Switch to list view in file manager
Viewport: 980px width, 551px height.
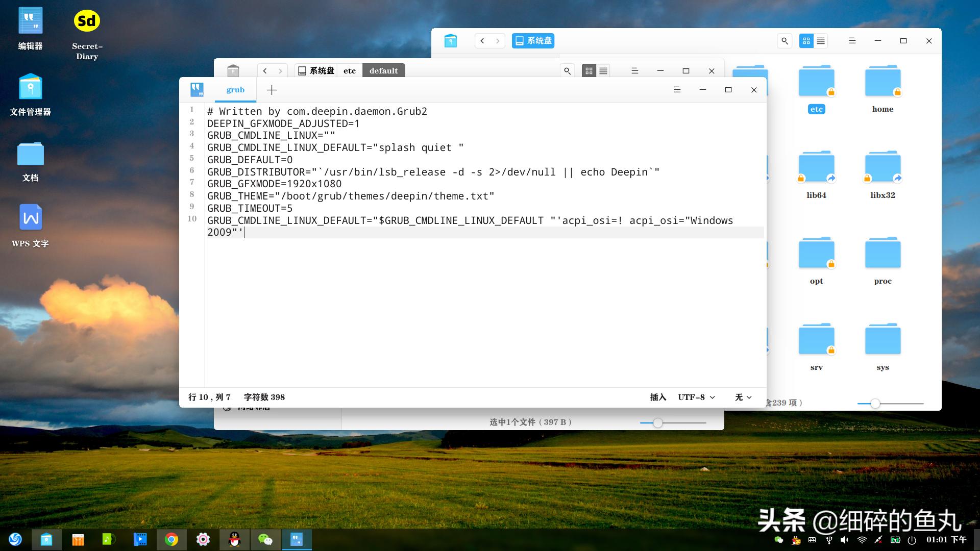click(x=821, y=41)
